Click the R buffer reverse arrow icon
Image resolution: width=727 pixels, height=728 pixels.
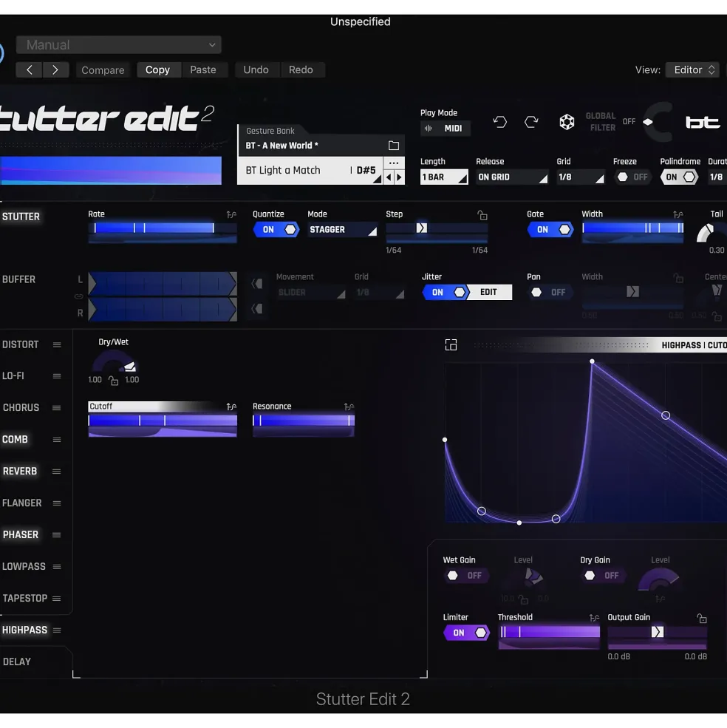click(x=256, y=309)
